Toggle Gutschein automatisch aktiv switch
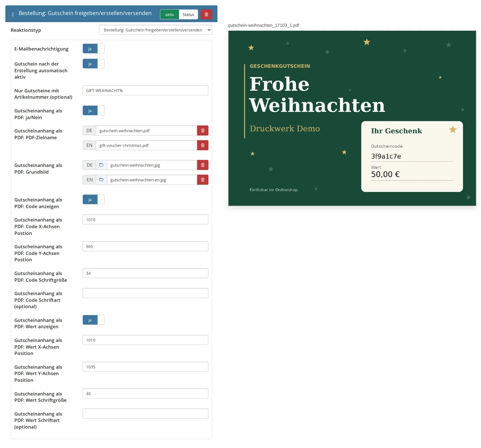Screen dimensions: 481x448 (94, 64)
